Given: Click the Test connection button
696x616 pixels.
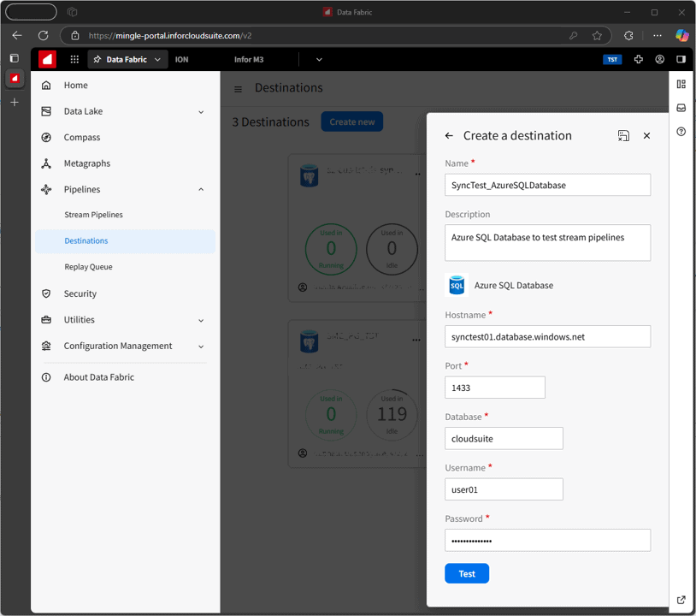Looking at the screenshot, I should (467, 574).
